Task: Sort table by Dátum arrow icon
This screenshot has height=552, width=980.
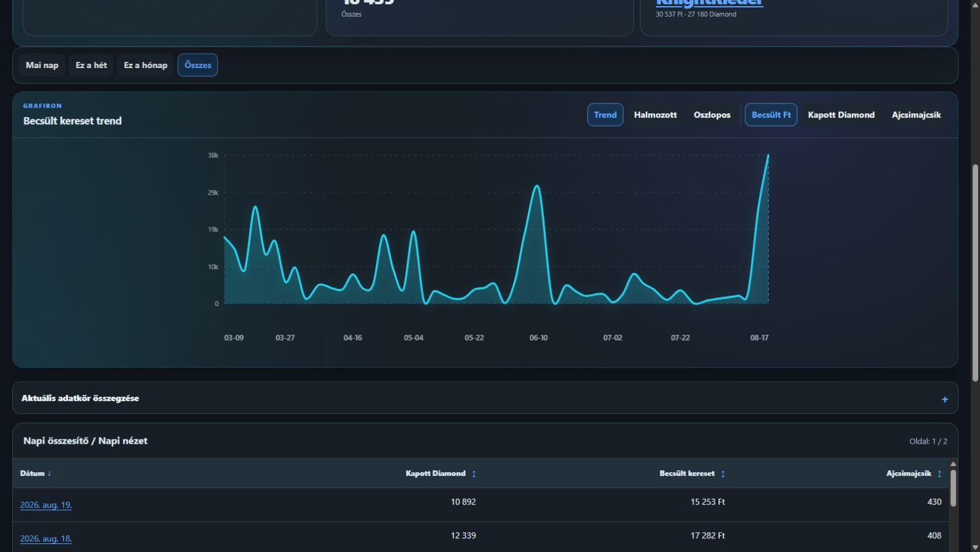Action: [x=49, y=473]
